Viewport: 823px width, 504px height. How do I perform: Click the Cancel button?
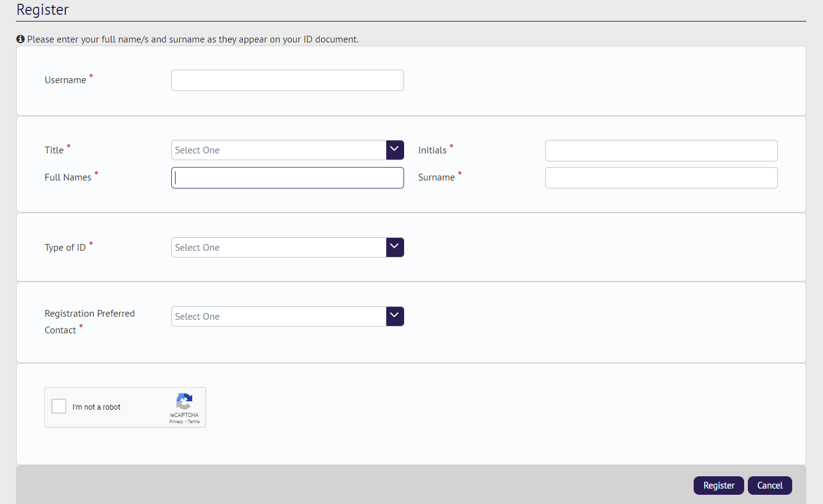click(x=769, y=486)
